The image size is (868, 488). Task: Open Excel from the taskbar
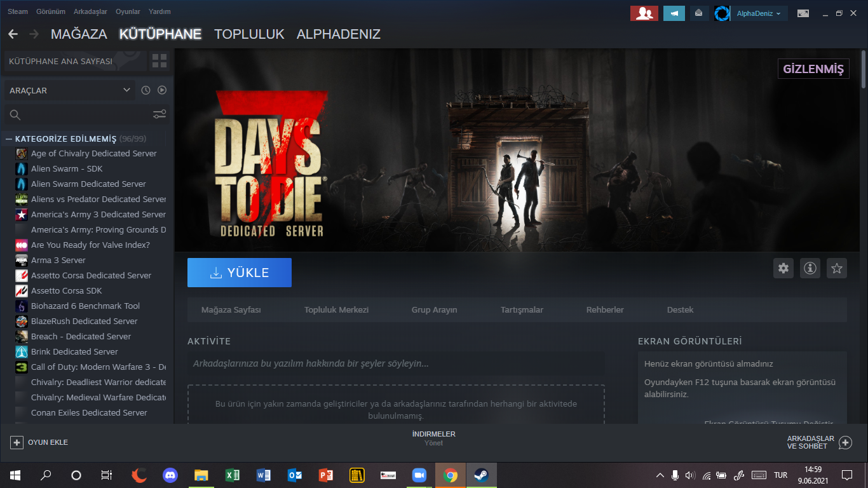(232, 475)
